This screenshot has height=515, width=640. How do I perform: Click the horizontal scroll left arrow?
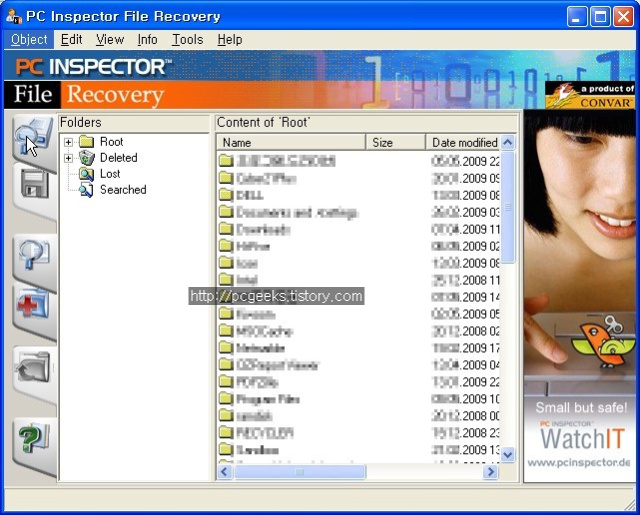224,472
